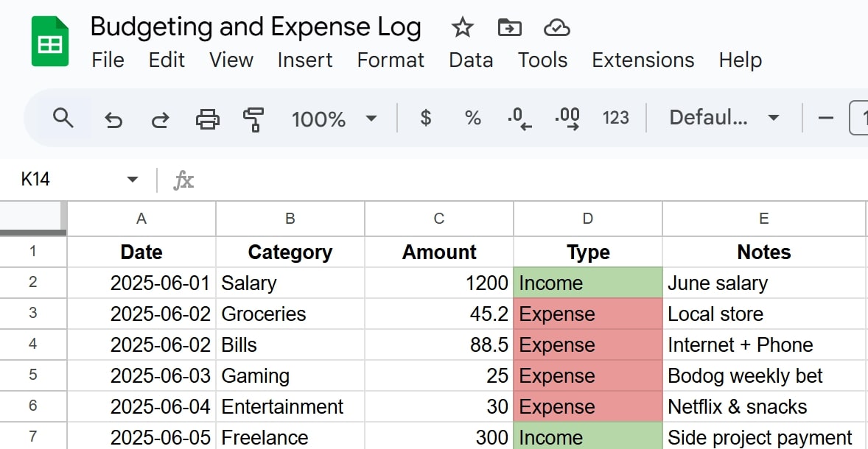868x449 pixels.
Task: Open the zoom 100% dropdown
Action: point(334,119)
